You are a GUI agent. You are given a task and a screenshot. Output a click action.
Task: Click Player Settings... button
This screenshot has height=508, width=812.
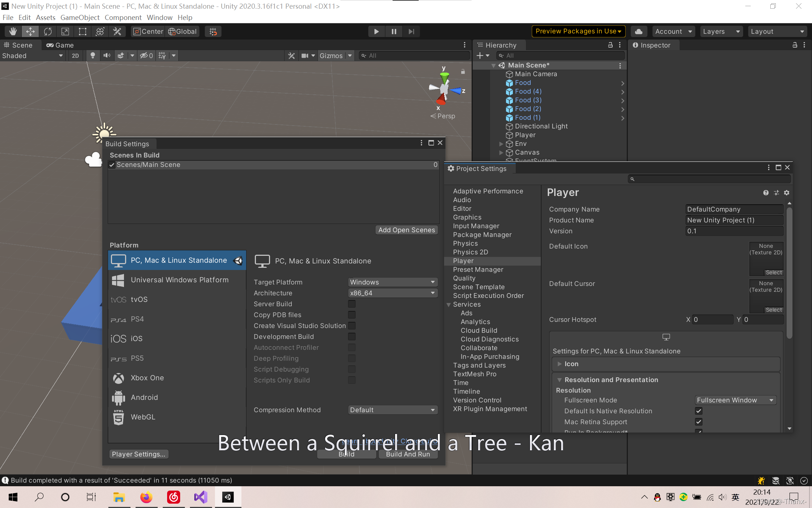pos(138,454)
